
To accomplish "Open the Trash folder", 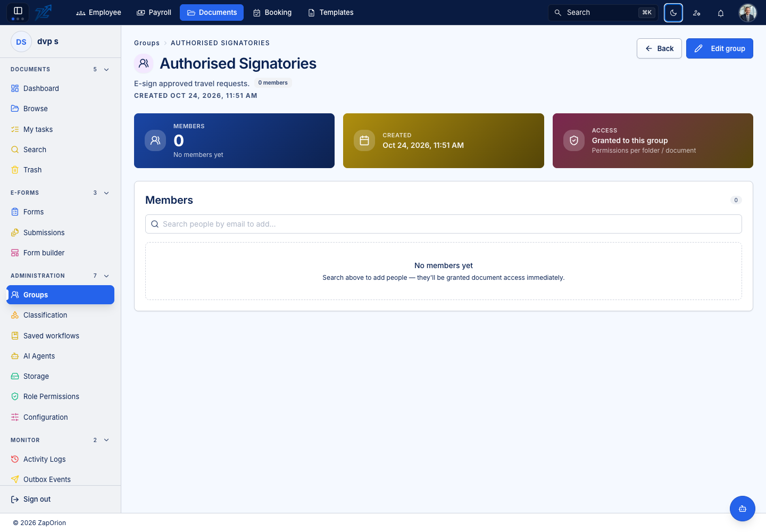I will click(61, 170).
